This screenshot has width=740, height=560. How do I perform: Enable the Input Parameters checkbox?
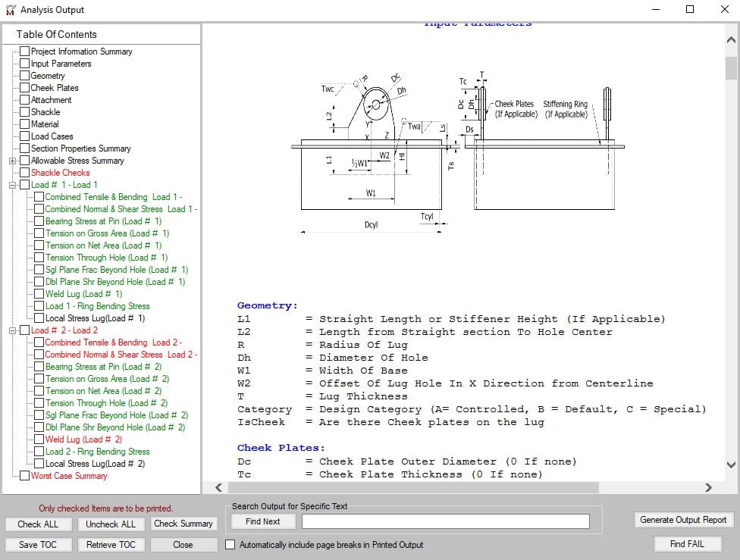click(x=25, y=64)
